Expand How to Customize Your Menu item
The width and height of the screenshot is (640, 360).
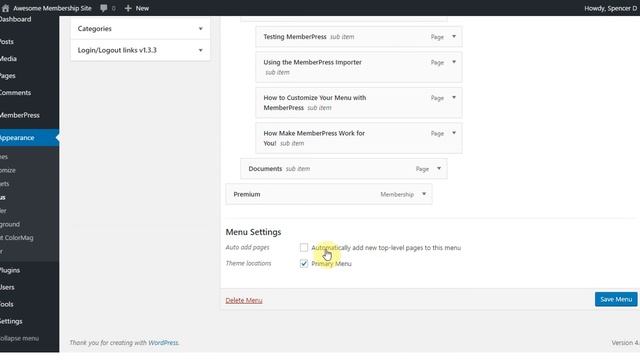click(453, 98)
